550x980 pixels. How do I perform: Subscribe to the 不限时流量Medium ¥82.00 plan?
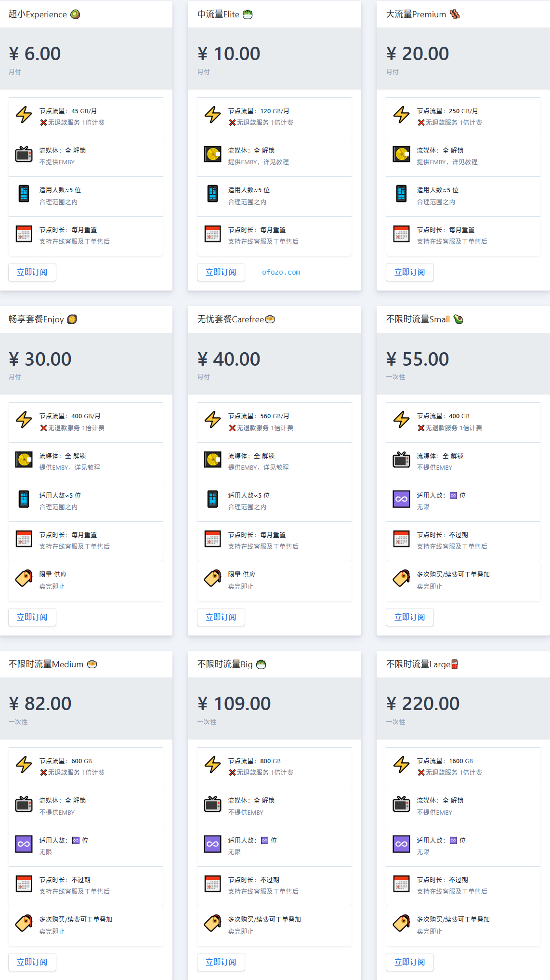click(32, 962)
